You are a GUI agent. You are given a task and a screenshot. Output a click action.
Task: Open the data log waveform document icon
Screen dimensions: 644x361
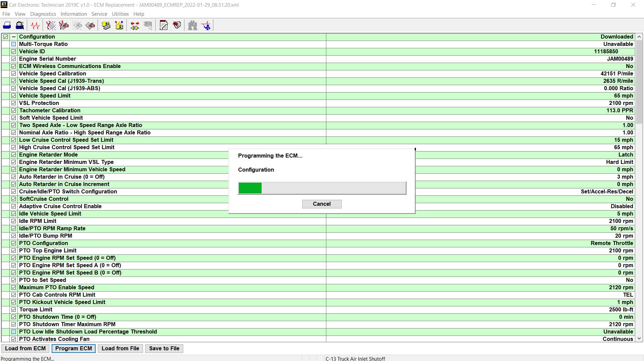[x=177, y=25]
